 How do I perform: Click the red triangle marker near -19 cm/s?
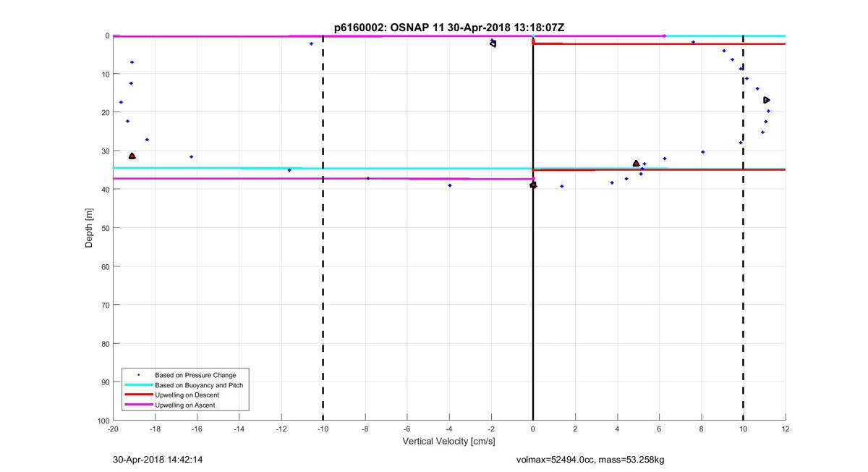click(132, 156)
